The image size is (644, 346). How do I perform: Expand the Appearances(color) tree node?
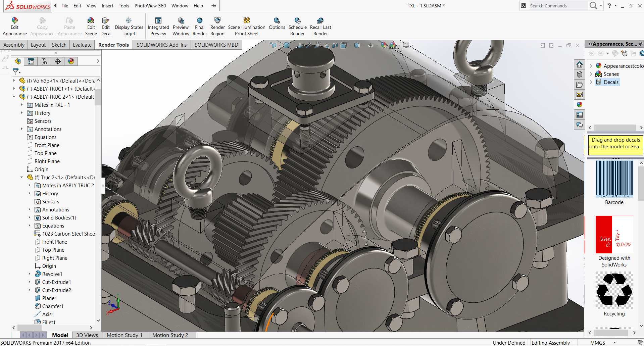(591, 66)
